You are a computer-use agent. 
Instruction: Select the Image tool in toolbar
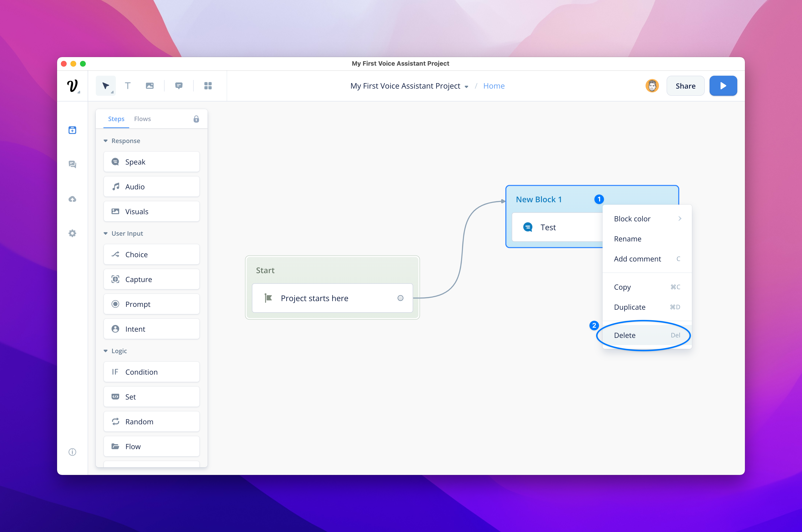(150, 86)
